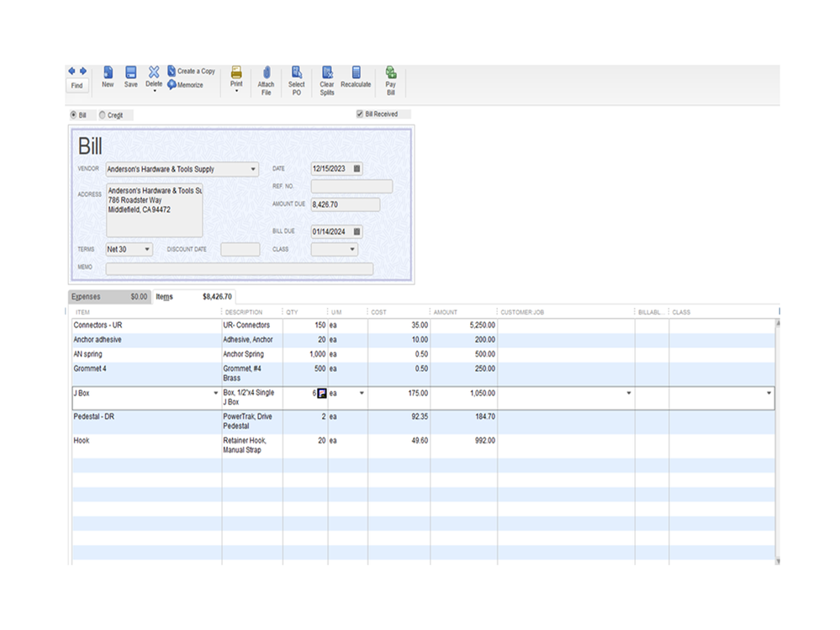Click the Clear Splits icon
This screenshot has height=630, width=840.
point(327,73)
